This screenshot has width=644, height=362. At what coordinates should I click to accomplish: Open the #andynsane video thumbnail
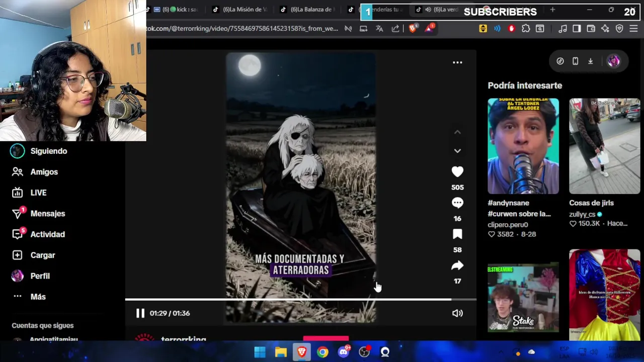pyautogui.click(x=523, y=146)
